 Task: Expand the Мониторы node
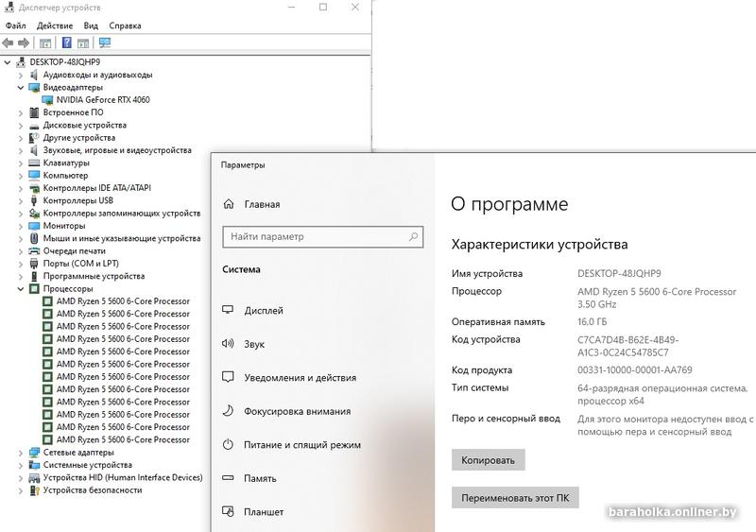21,226
